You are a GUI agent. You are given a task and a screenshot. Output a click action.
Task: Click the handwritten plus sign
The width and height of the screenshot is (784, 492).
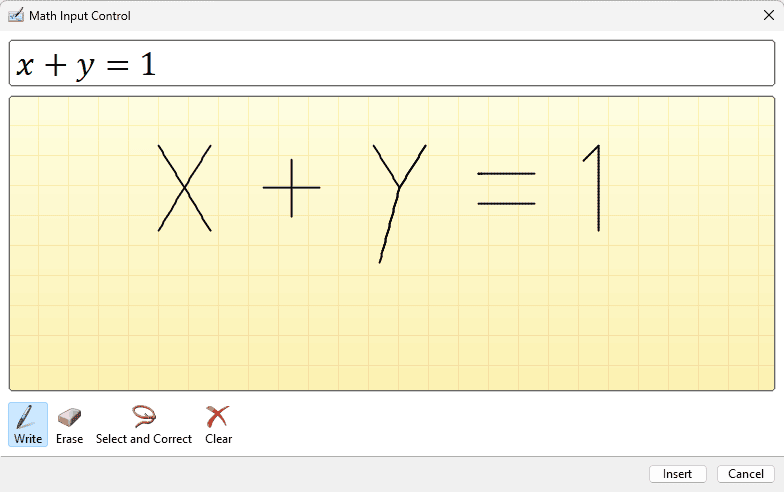pos(292,188)
